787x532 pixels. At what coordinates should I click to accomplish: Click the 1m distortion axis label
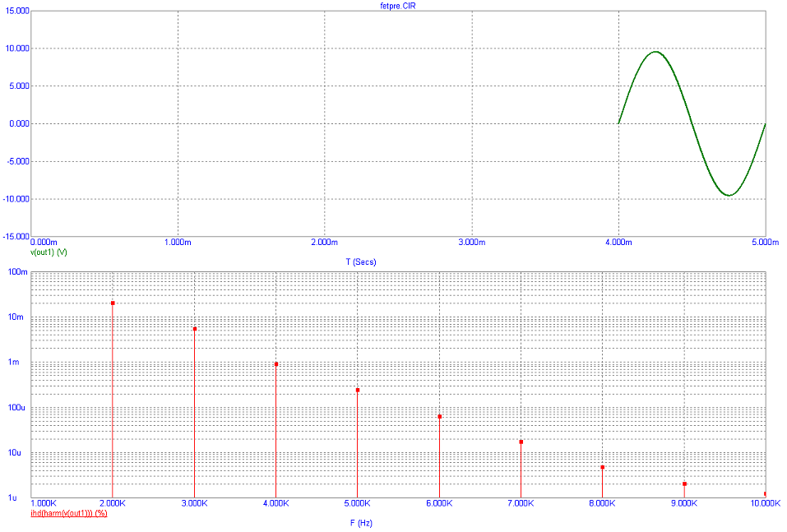pyautogui.click(x=14, y=363)
